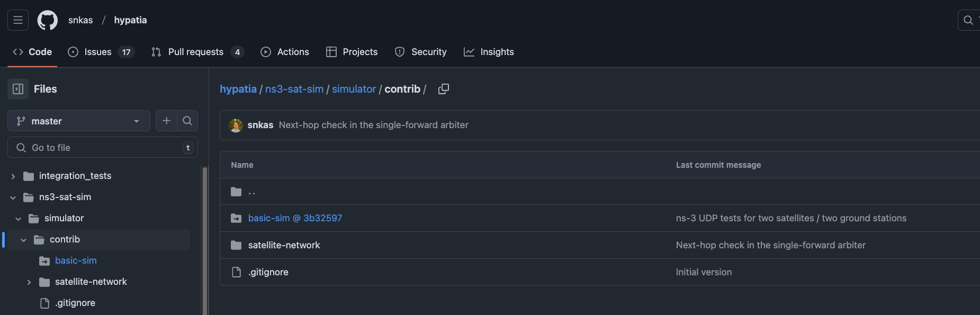
Task: Click the file tree search icon
Action: 187,121
